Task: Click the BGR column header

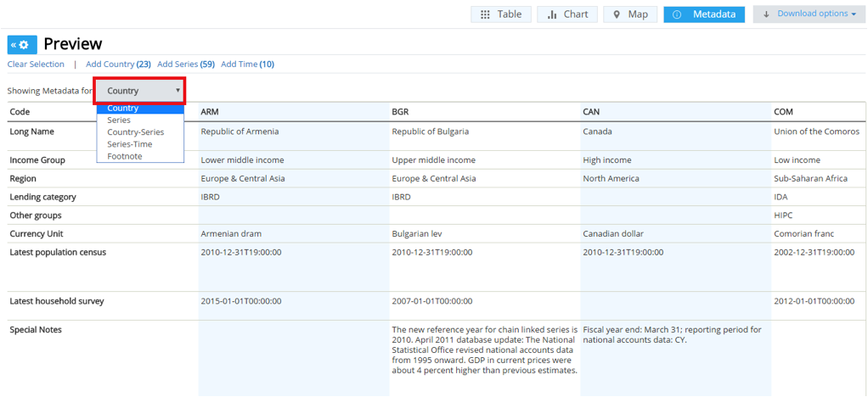Action: click(401, 112)
